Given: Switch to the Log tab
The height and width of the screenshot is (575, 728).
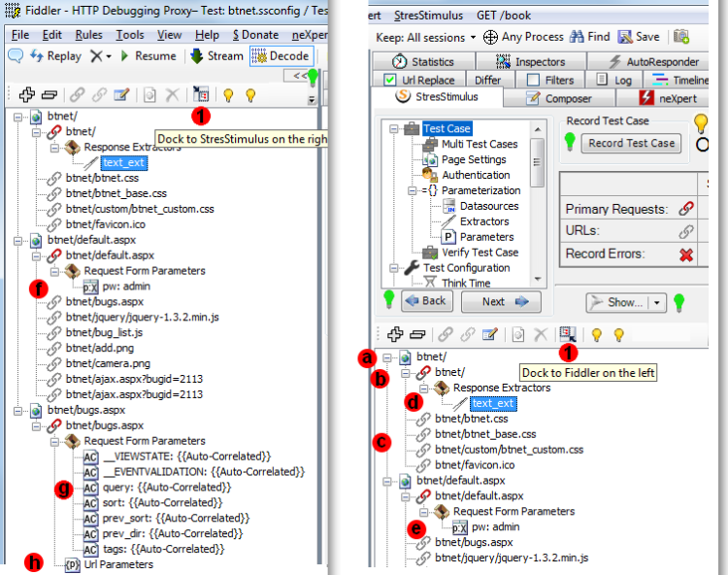Looking at the screenshot, I should (614, 81).
